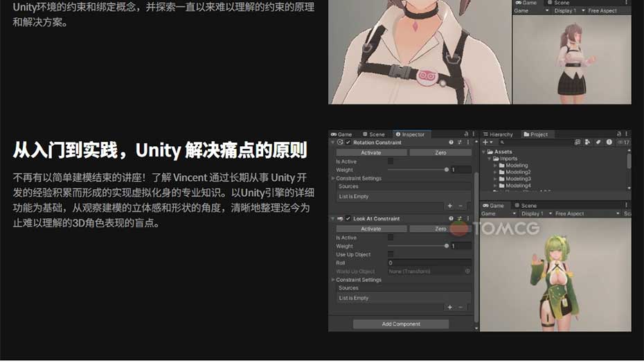Open help for Look At Constraint component
The height and width of the screenshot is (363, 644).
point(451,219)
